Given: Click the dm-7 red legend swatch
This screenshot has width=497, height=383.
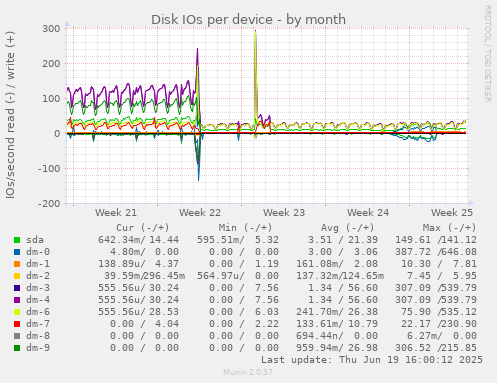Looking at the screenshot, I should click(17, 324).
